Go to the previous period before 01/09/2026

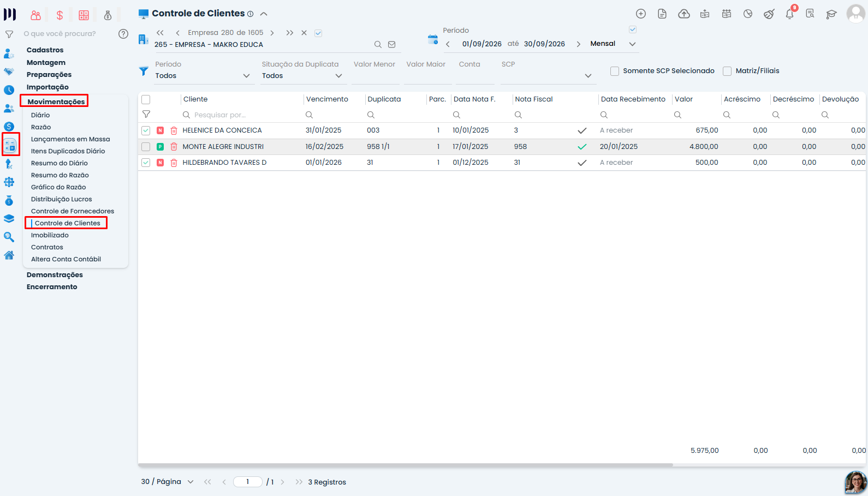[x=448, y=44]
